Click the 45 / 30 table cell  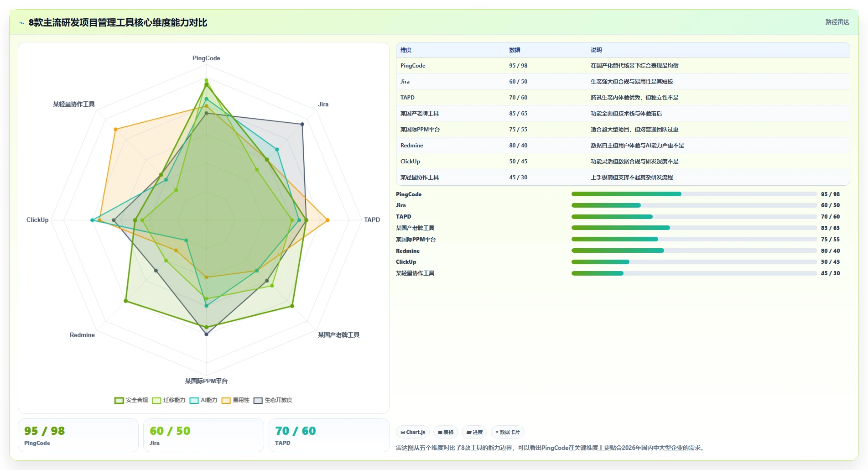click(x=518, y=178)
